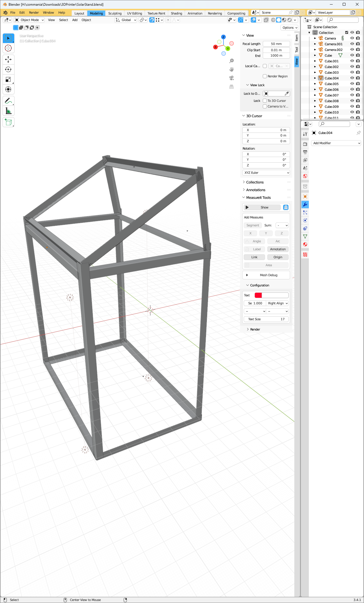Hide Cube.009 with its eye icon
The height and width of the screenshot is (603, 364).
point(352,106)
